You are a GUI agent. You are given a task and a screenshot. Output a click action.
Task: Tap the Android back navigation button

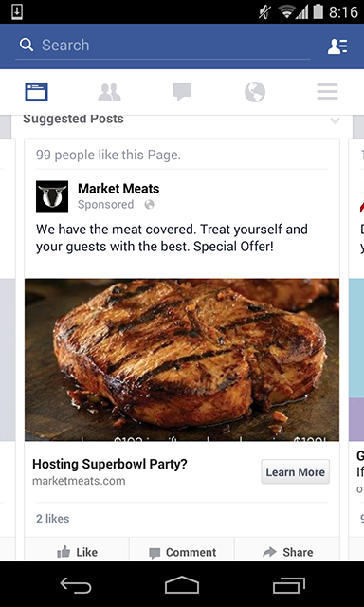point(76,585)
